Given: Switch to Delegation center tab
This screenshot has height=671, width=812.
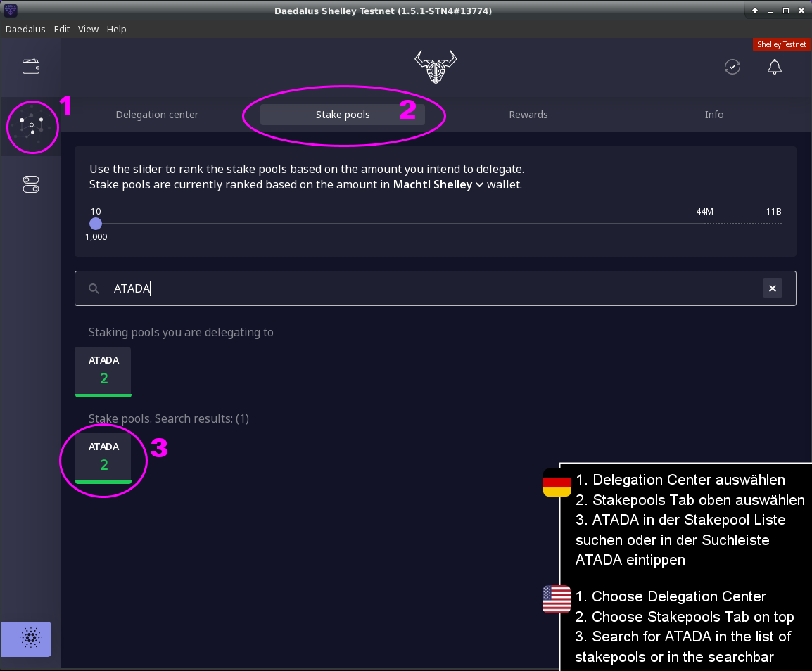Looking at the screenshot, I should [157, 115].
